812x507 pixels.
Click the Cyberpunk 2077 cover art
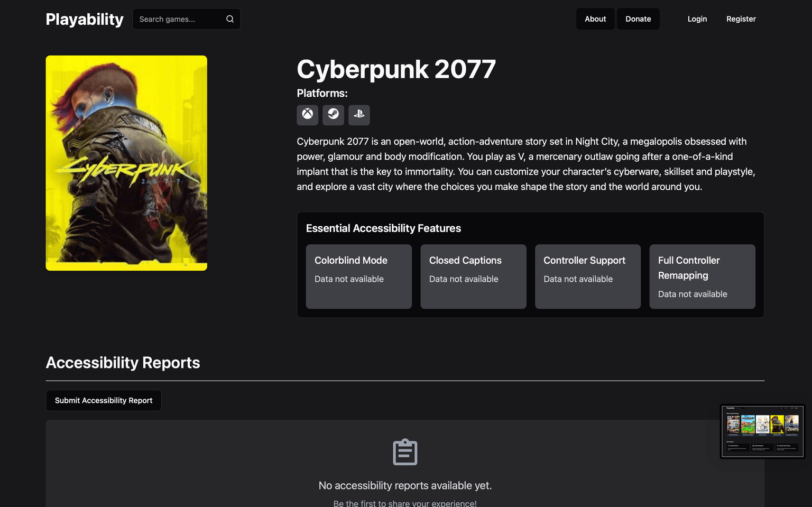point(126,163)
